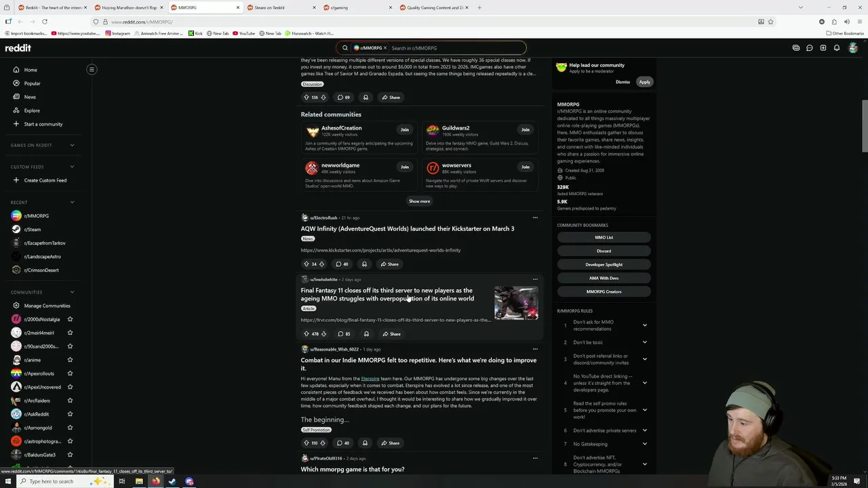Screen dimensions: 868x488
Task: Share the Final Fantasy 11 post
Action: click(391, 333)
